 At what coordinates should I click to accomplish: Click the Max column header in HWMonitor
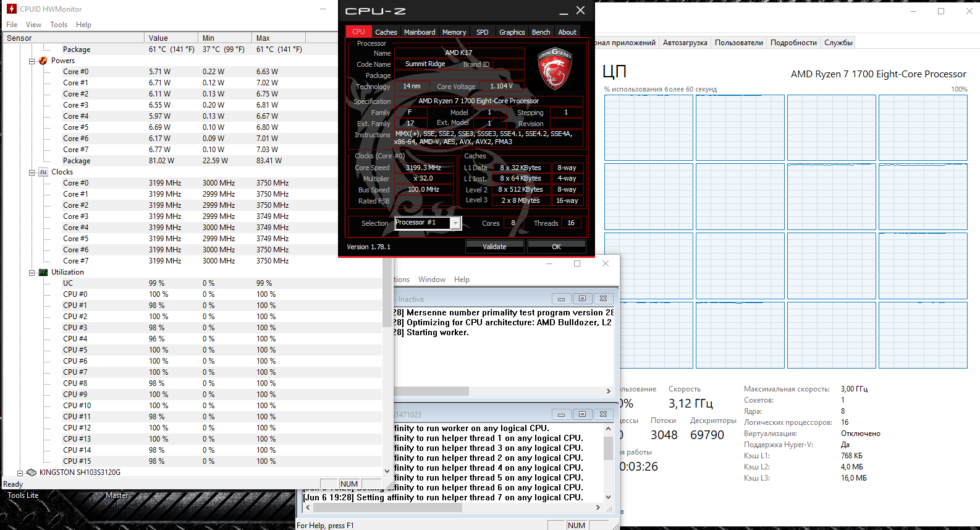(x=263, y=38)
